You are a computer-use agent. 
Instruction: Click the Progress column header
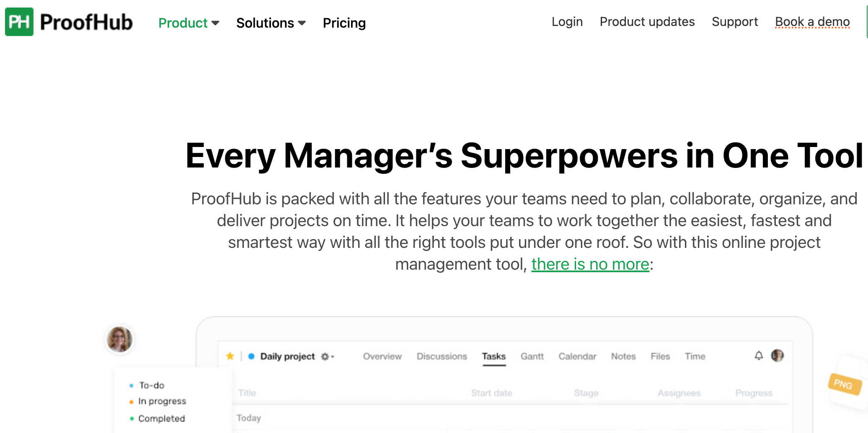tap(754, 393)
